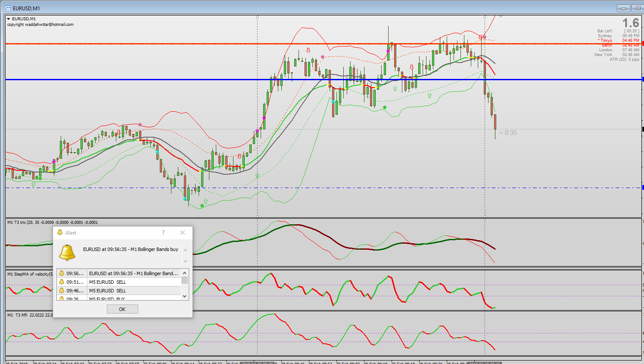Screen dimensions: 644x364
Task: Click the EURUSD,M1 chart window title icon
Action: pos(8,8)
